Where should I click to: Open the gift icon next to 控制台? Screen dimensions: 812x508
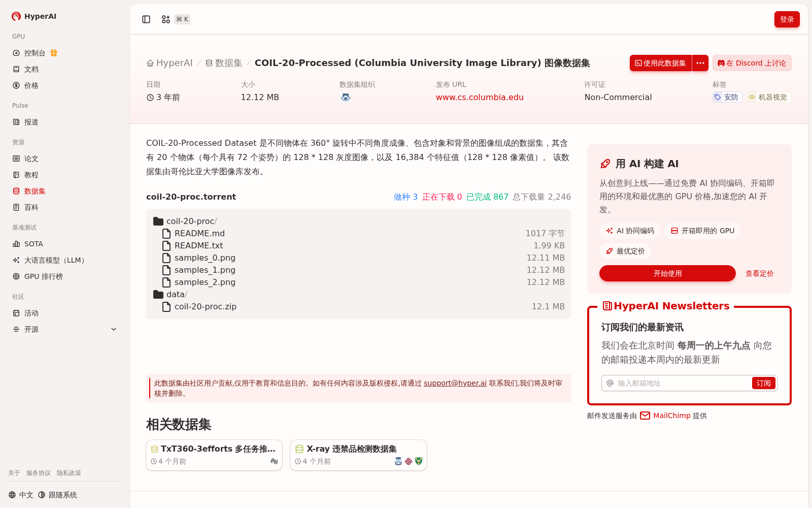(x=54, y=53)
